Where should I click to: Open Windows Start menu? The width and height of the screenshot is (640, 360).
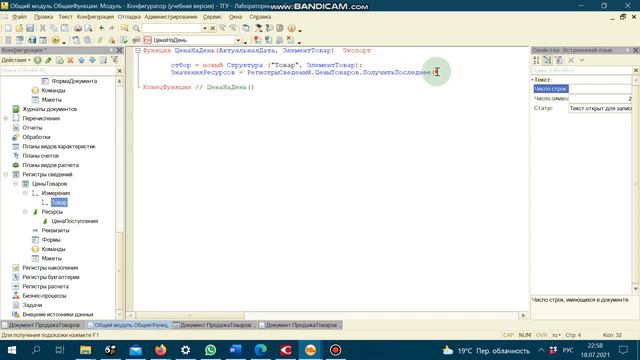point(11,350)
